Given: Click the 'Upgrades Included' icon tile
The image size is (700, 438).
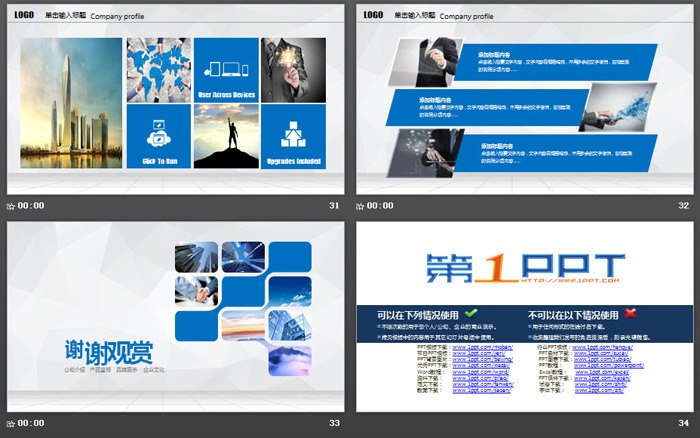Looking at the screenshot, I should [293, 136].
